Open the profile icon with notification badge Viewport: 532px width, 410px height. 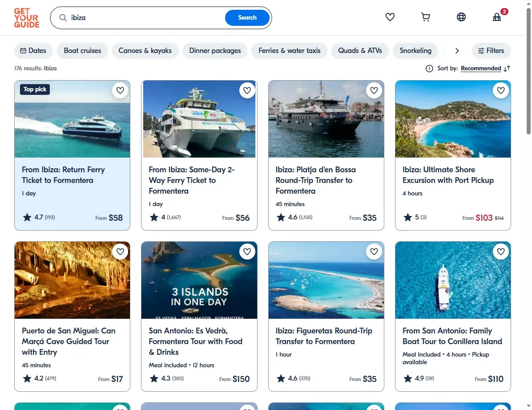497,17
